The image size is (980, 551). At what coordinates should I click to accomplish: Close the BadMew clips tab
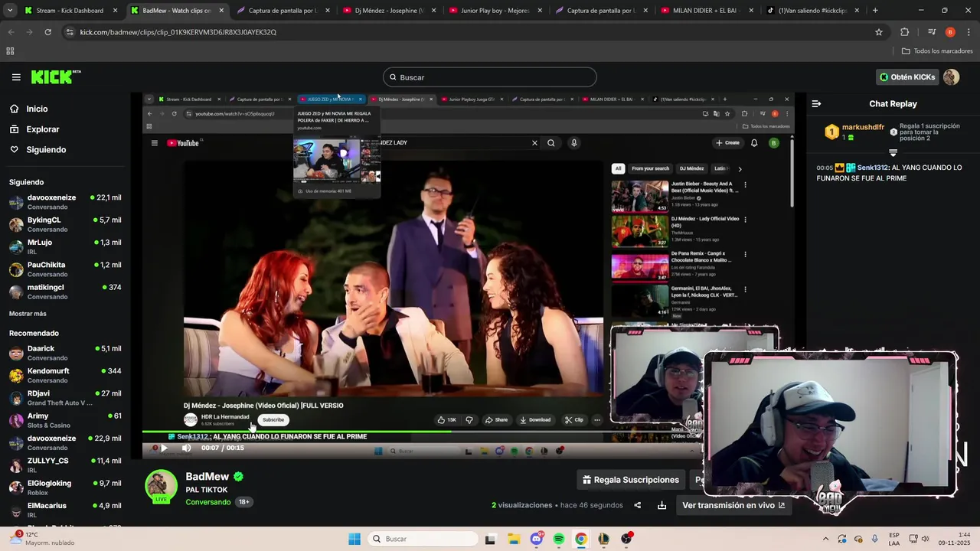click(221, 11)
